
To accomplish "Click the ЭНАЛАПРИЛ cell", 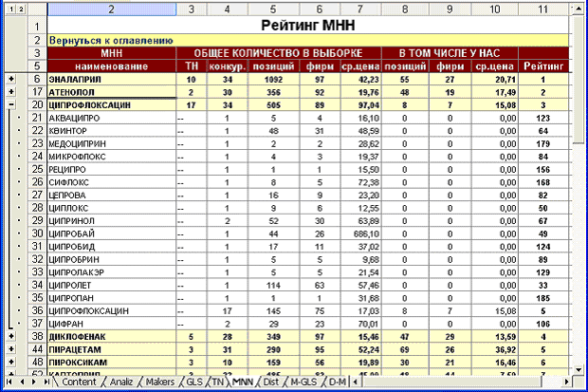I will (112, 79).
